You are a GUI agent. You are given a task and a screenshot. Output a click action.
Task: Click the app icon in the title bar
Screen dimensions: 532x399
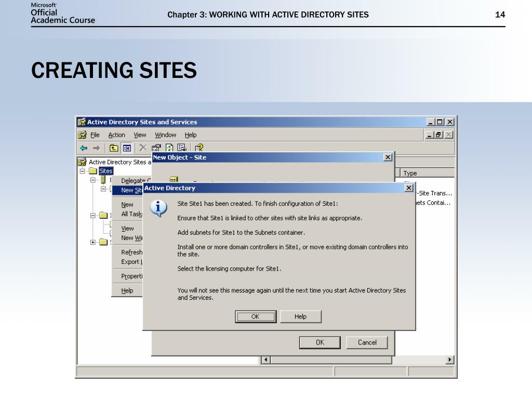[x=82, y=122]
